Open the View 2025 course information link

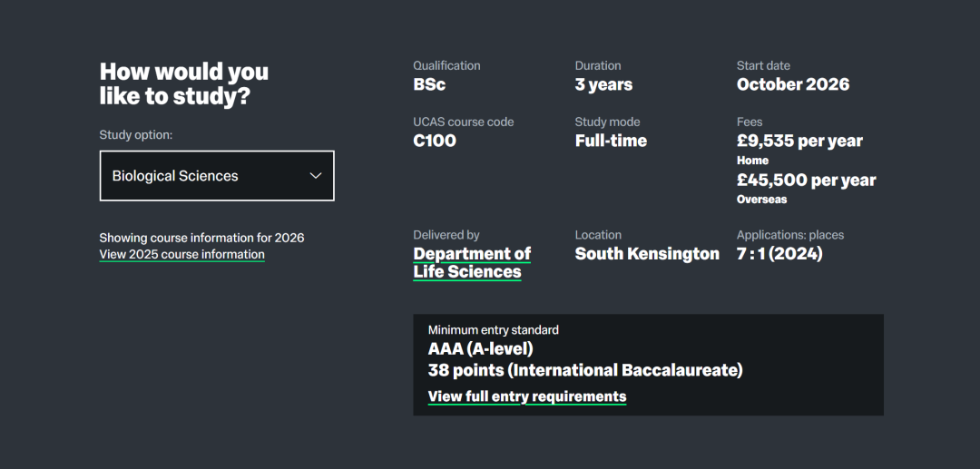[181, 255]
